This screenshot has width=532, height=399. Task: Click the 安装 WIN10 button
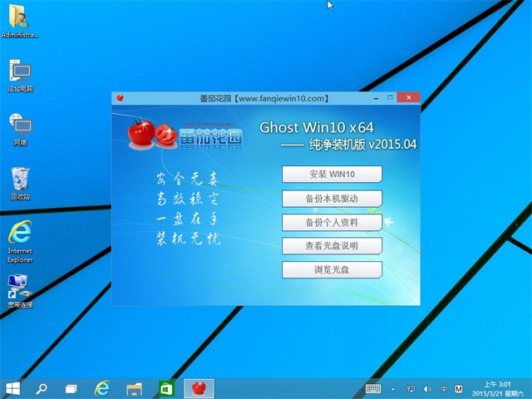tap(332, 175)
